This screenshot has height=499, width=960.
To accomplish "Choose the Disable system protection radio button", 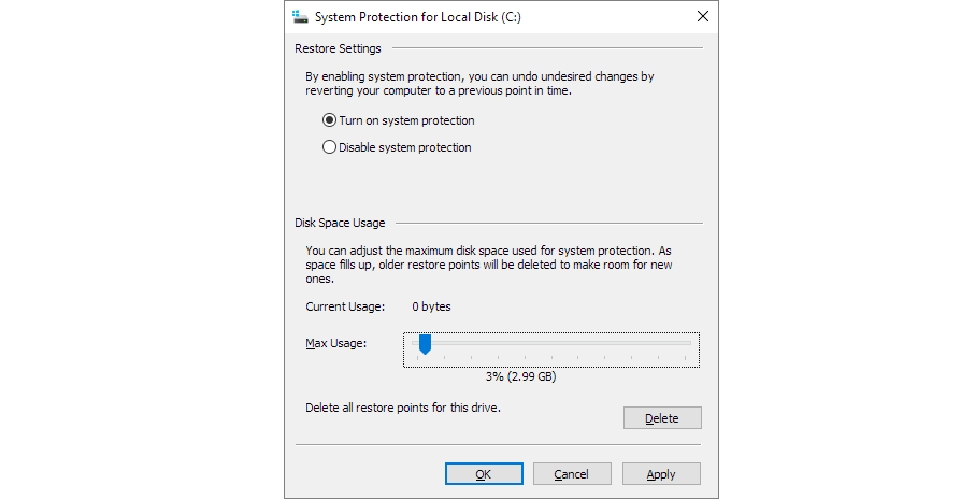I will [329, 148].
